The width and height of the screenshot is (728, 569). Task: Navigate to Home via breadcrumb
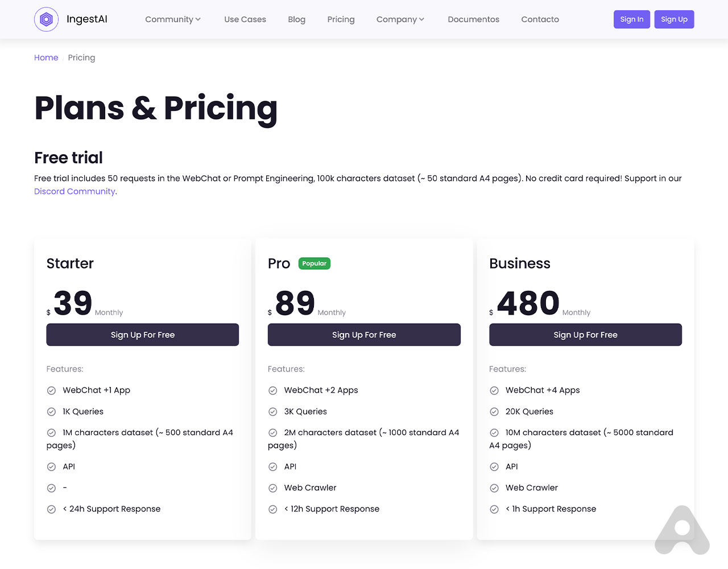[46, 57]
